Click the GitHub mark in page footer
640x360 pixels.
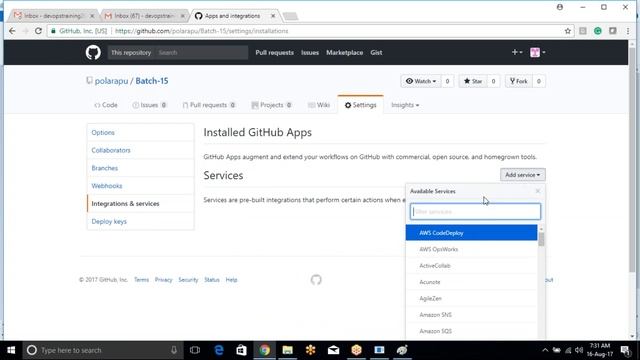(x=316, y=280)
